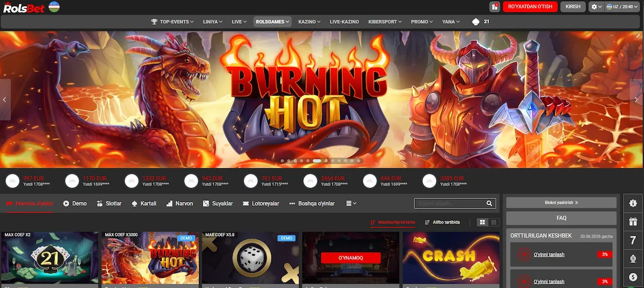644x288 pixels.
Task: Click Blokni yashirish to hide panel
Action: (x=561, y=203)
